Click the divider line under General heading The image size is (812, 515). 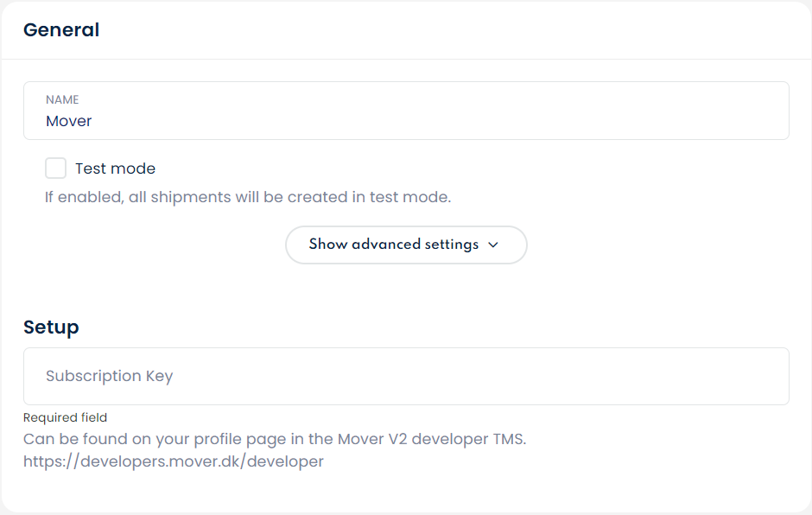[x=406, y=59]
